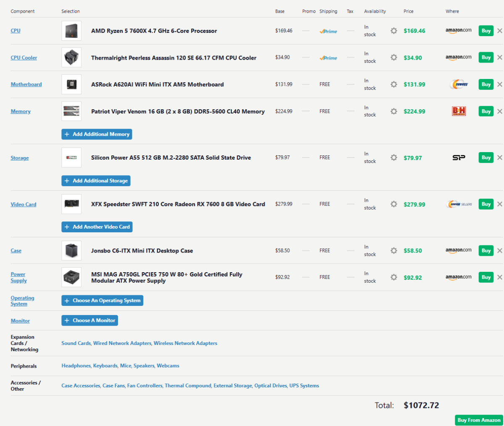Open price settings gear for CPU row

[394, 31]
